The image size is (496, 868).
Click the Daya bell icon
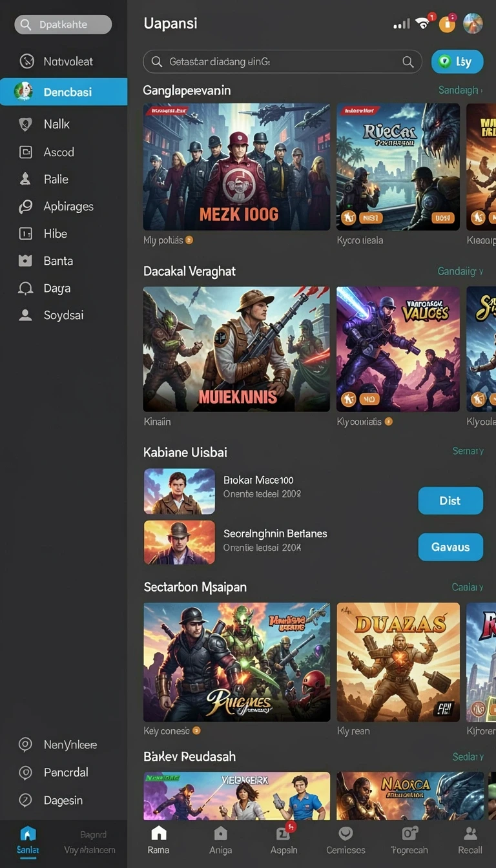26,288
